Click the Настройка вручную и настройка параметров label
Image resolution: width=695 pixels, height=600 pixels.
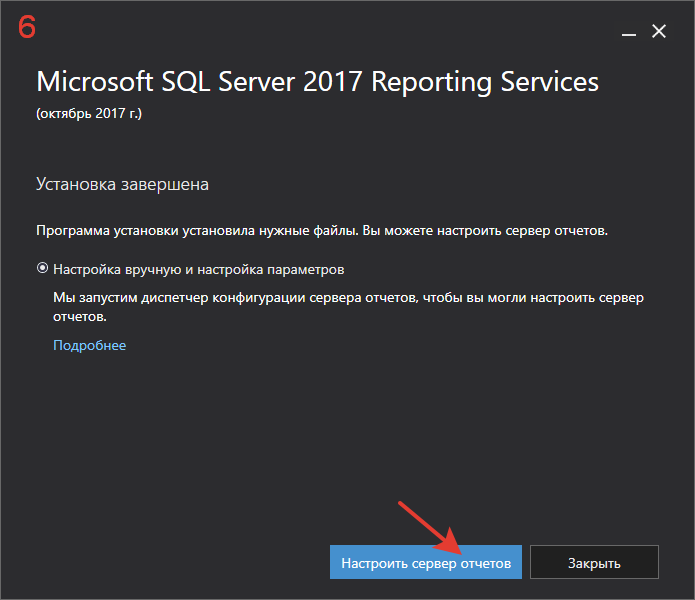(x=199, y=269)
